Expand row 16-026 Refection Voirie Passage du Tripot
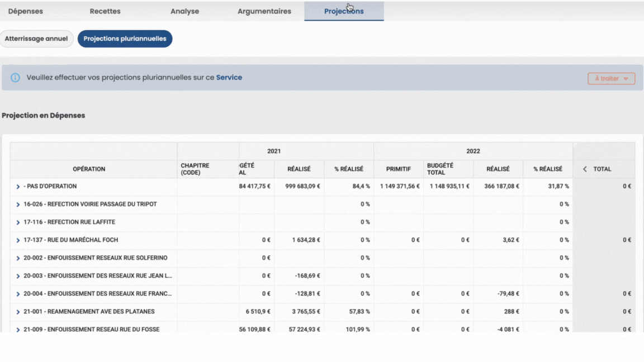The width and height of the screenshot is (644, 362). 18,204
